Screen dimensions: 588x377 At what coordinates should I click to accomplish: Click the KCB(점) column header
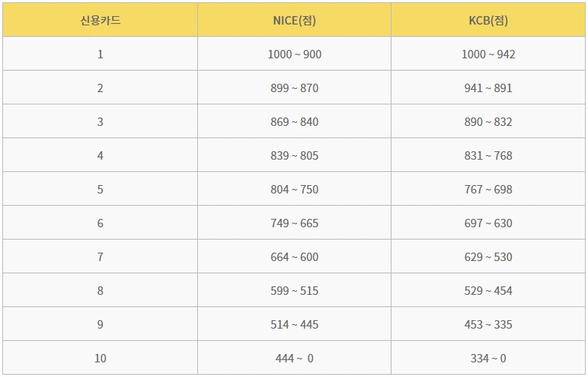click(488, 21)
